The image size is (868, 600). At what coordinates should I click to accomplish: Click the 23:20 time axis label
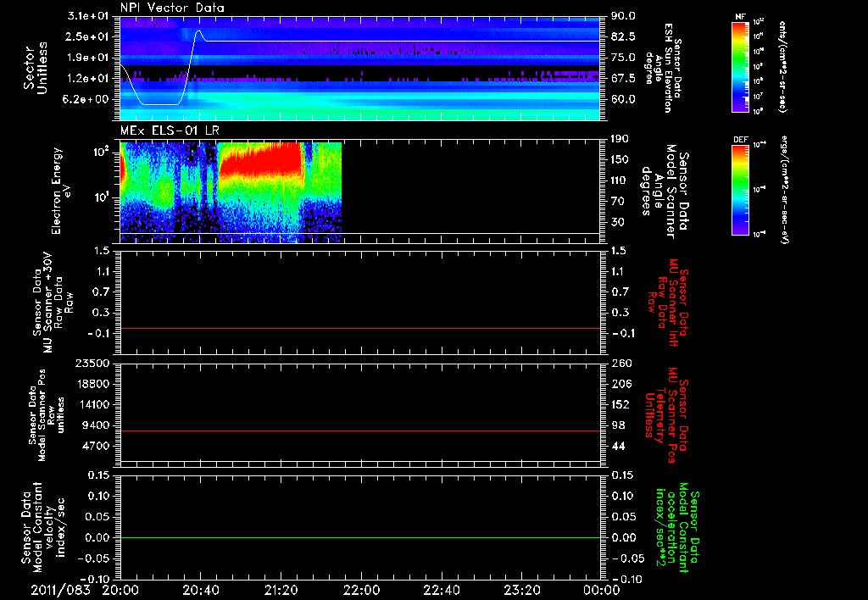521,590
